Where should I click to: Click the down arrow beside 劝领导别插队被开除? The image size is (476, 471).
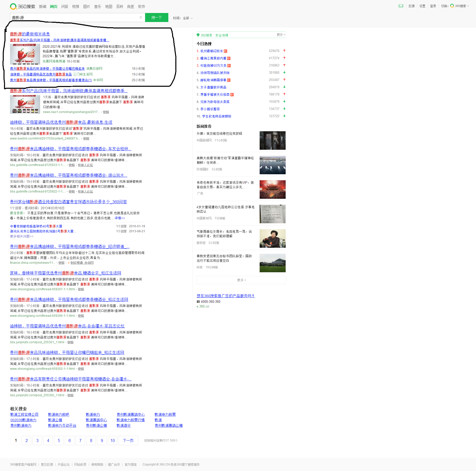pyautogui.click(x=284, y=72)
